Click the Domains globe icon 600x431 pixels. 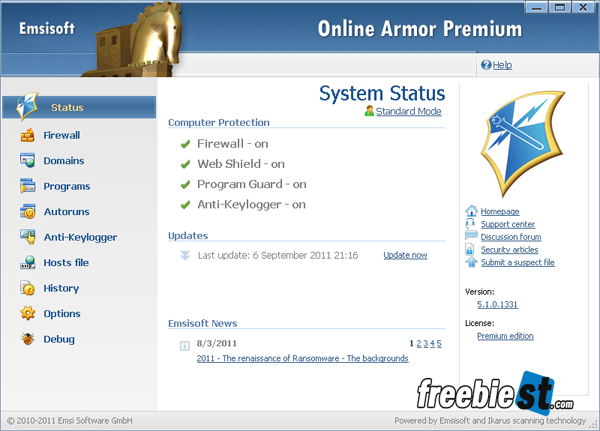pyautogui.click(x=28, y=160)
